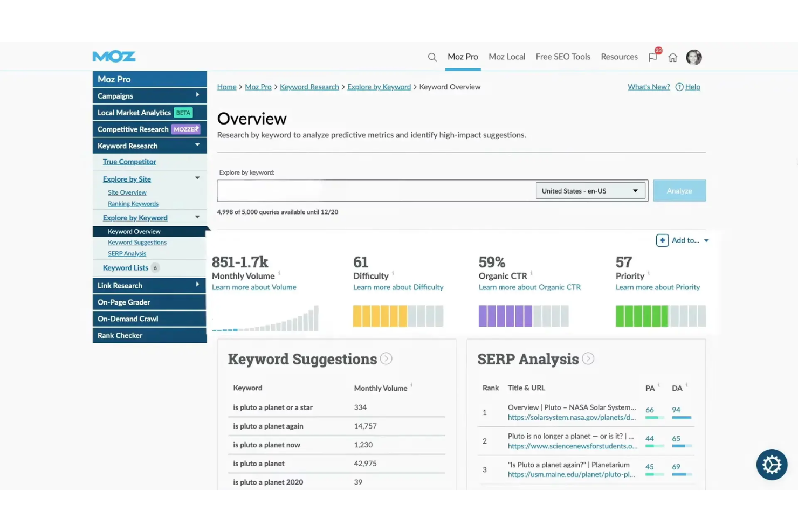
Task: Open SERP Analysis sidebar link
Action: (x=127, y=254)
